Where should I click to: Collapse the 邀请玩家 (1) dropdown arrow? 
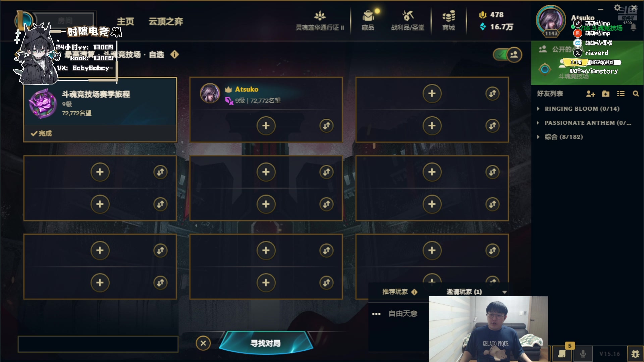504,292
